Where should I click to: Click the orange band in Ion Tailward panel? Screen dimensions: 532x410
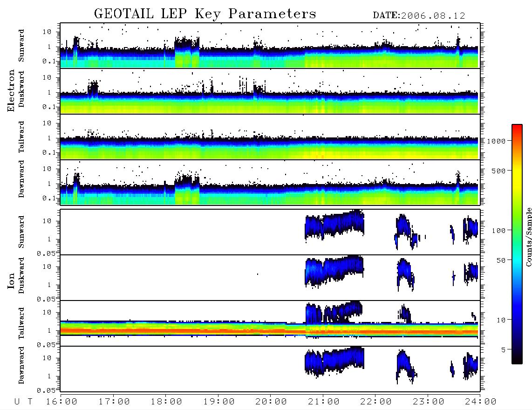(x=270, y=330)
